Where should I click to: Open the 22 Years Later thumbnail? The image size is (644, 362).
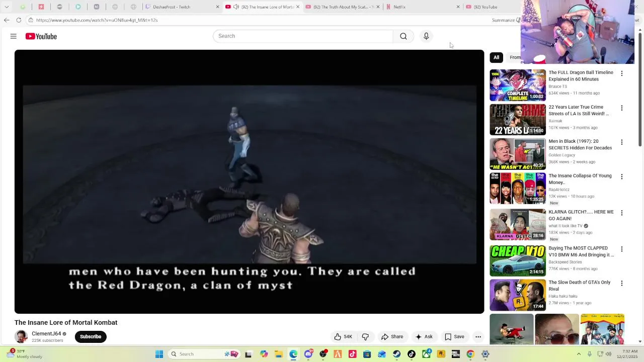coord(518,120)
